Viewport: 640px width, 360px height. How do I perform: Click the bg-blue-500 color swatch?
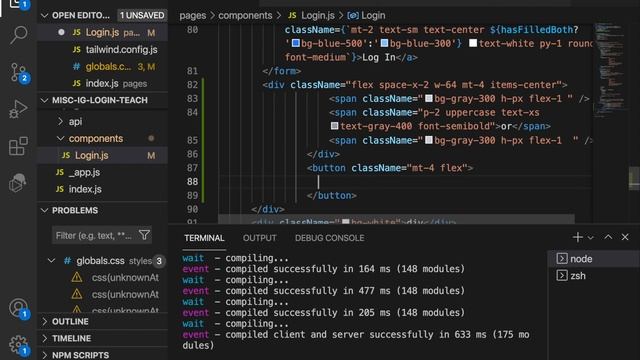[x=296, y=43]
